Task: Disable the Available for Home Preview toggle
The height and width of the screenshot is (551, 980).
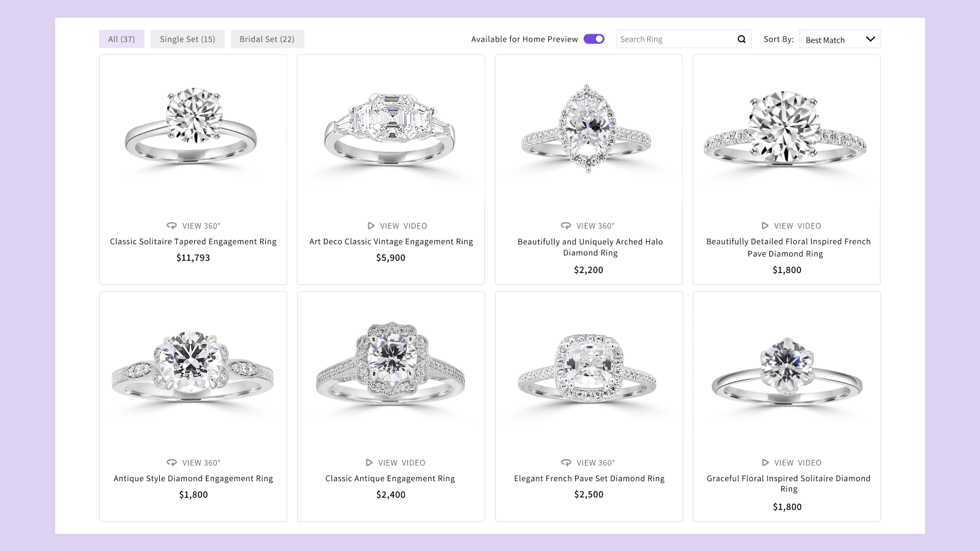Action: (x=594, y=39)
